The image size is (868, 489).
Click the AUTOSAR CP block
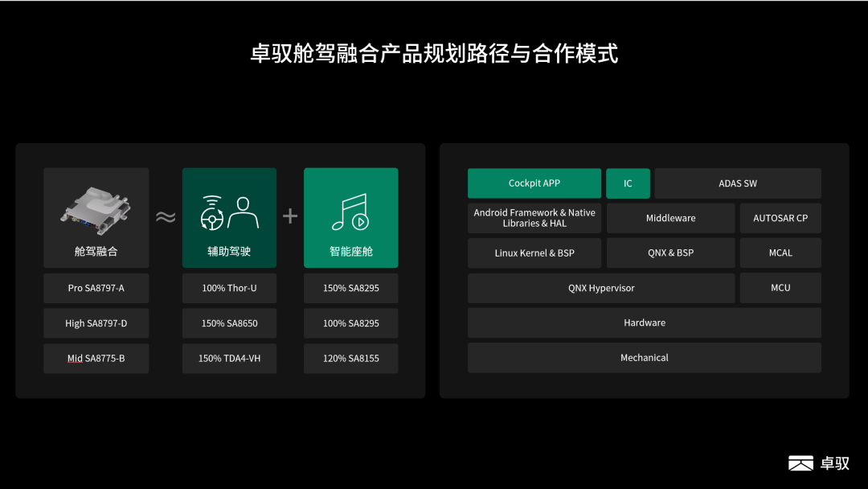click(x=780, y=218)
